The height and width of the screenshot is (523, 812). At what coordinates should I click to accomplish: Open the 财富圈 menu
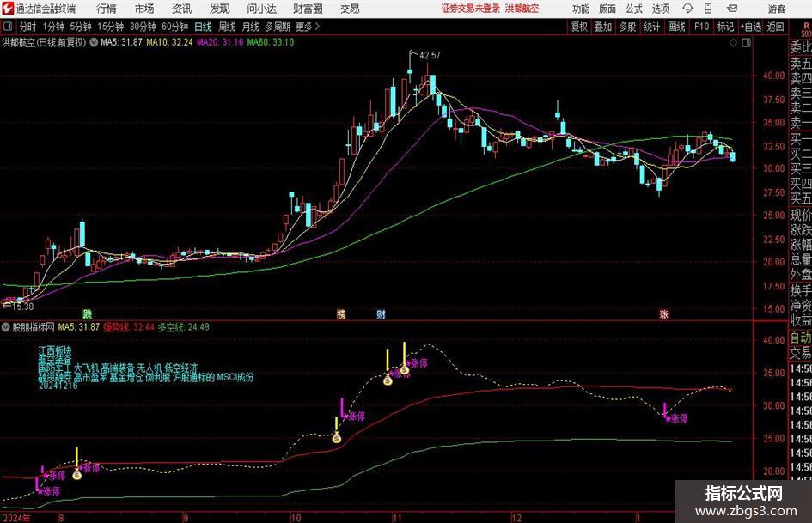(308, 9)
